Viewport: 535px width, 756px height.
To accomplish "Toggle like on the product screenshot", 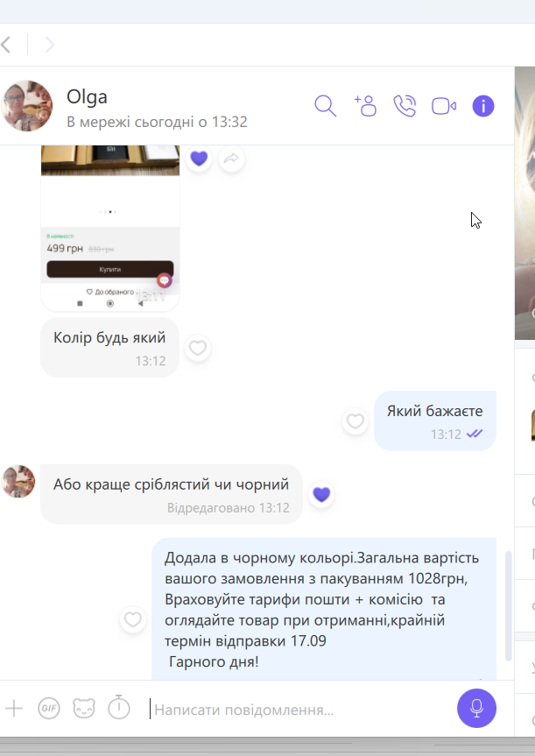I will 199,159.
